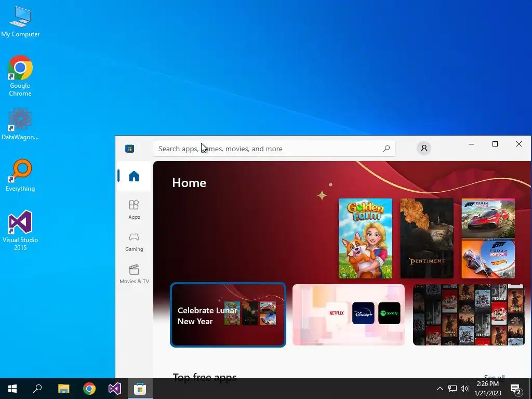Click the Spotify logo in banner
Viewport: 532px width, 399px height.
tap(389, 313)
